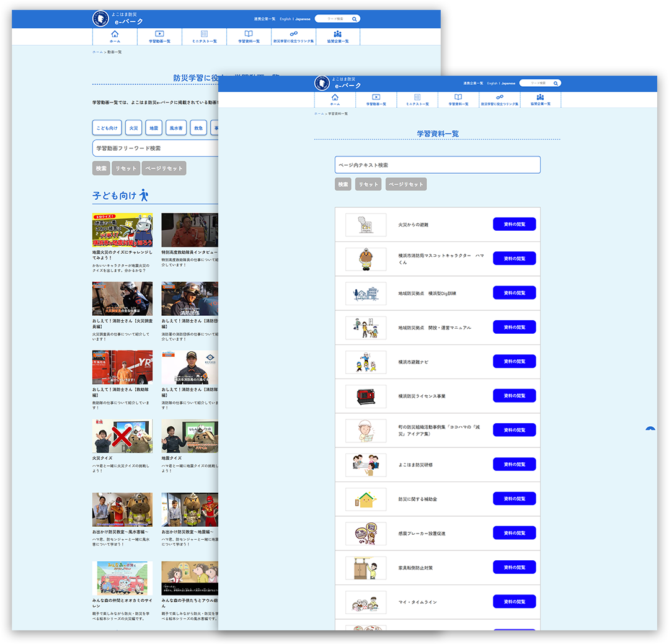
Task: Click e-パーク logo in back window header
Action: [x=117, y=19]
